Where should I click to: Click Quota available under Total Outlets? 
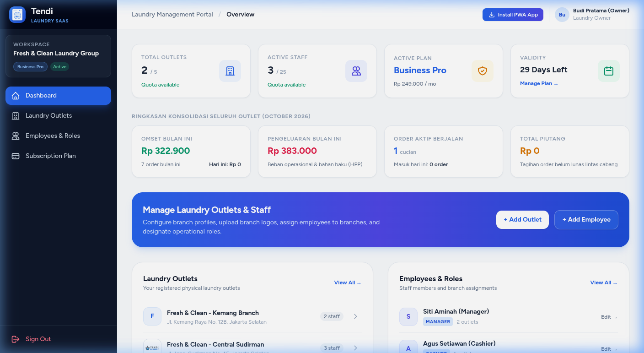(x=160, y=85)
